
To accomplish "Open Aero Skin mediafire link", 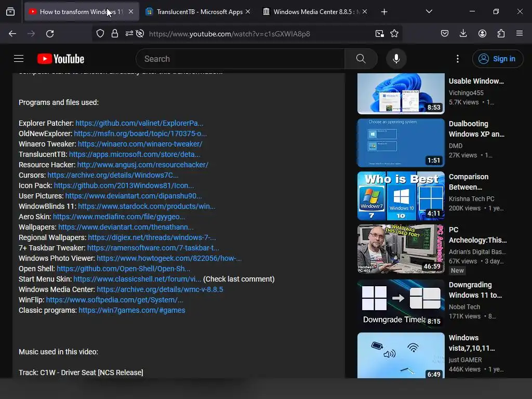I will (x=119, y=217).
